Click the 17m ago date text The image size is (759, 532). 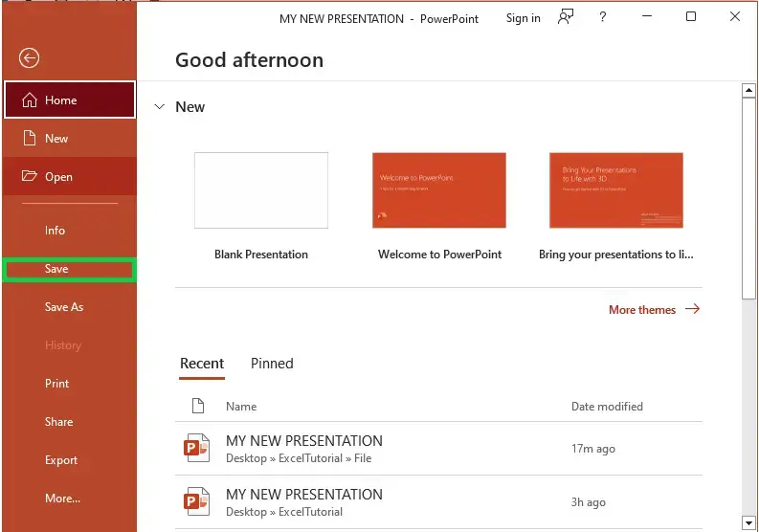[x=593, y=449]
